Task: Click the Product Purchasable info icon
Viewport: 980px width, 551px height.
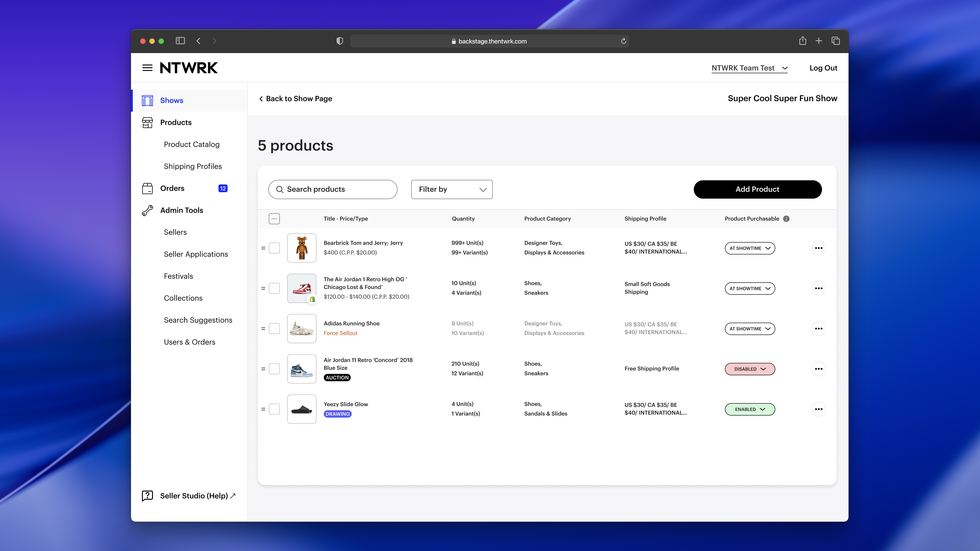Action: pos(786,219)
